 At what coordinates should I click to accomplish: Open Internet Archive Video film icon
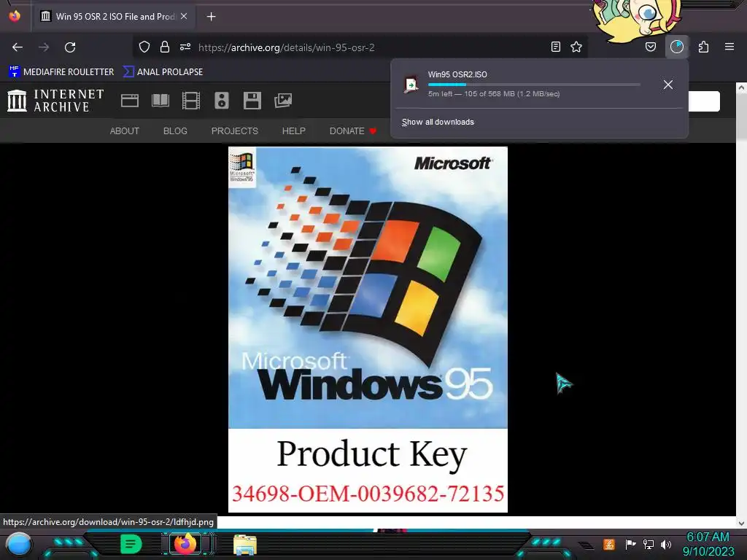pyautogui.click(x=191, y=101)
